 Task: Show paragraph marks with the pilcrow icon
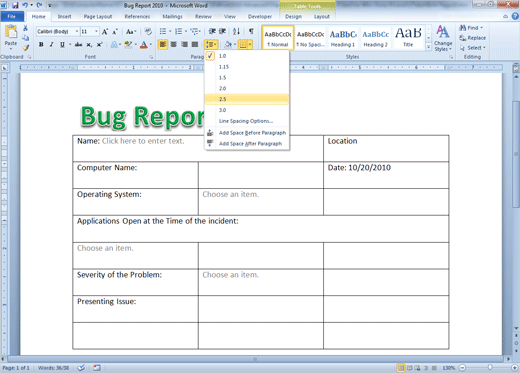(251, 31)
